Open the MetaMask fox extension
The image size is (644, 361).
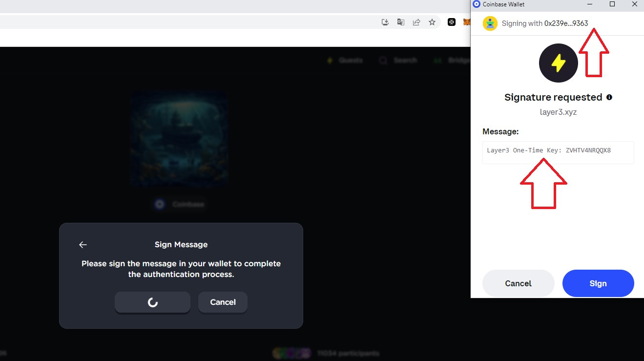(467, 22)
